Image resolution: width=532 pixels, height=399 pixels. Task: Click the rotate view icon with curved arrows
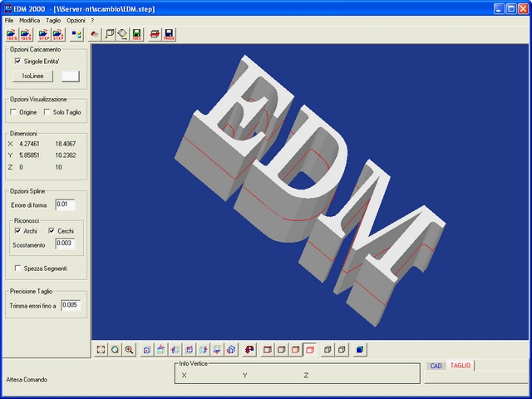click(x=231, y=349)
